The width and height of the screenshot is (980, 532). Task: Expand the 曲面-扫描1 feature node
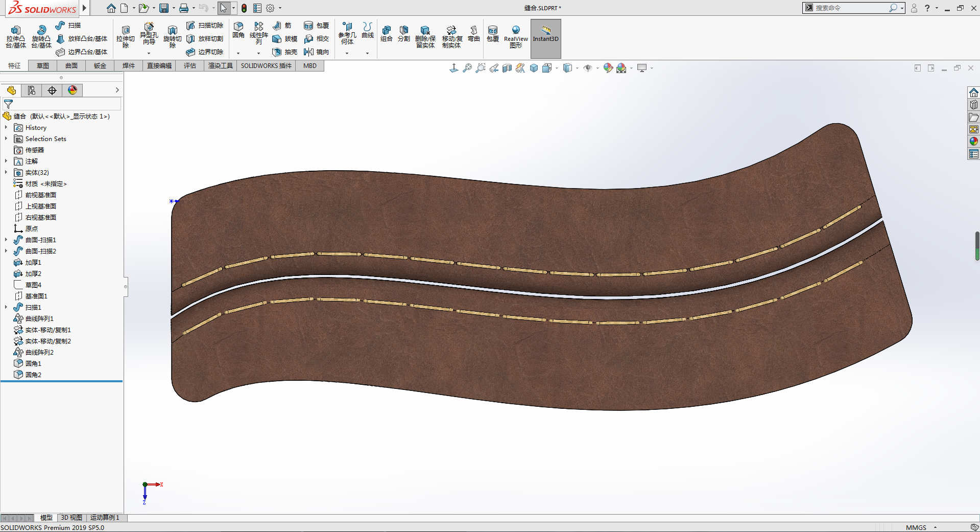click(x=6, y=240)
